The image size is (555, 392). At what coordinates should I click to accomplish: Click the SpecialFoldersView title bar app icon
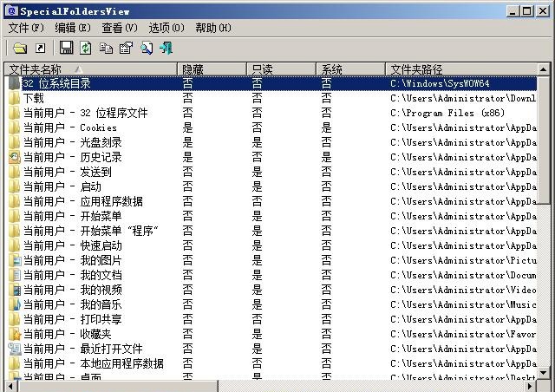[11, 11]
